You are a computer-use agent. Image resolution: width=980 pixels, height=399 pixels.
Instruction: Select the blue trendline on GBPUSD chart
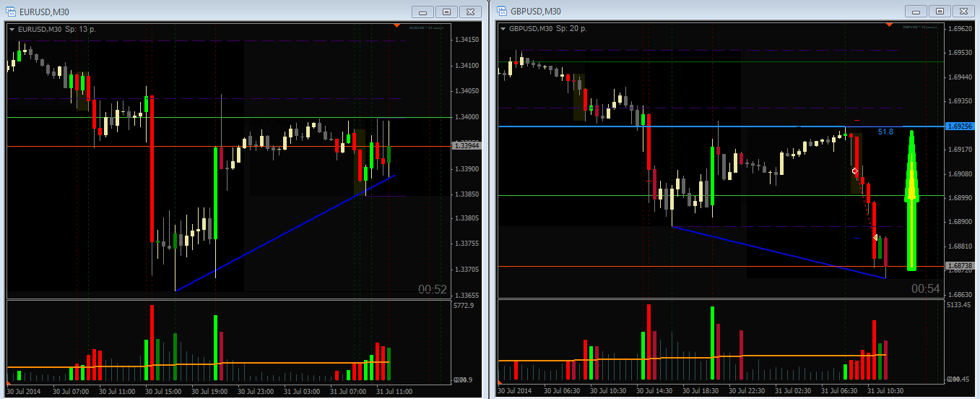[x=779, y=252]
